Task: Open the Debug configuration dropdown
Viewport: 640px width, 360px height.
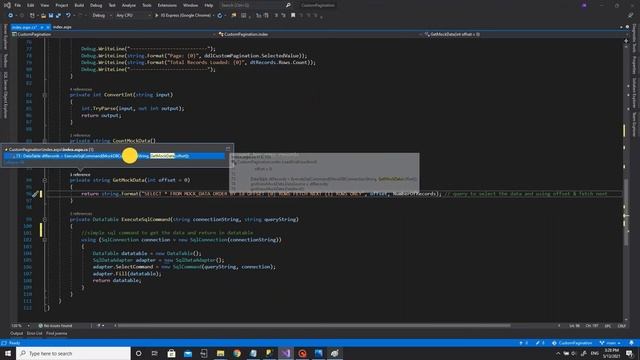Action: pyautogui.click(x=102, y=16)
